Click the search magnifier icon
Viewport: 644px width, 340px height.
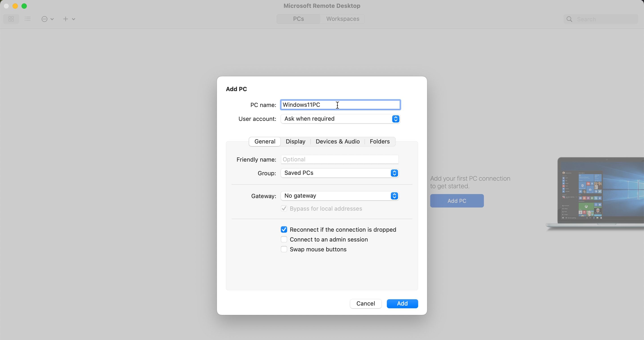pyautogui.click(x=569, y=19)
